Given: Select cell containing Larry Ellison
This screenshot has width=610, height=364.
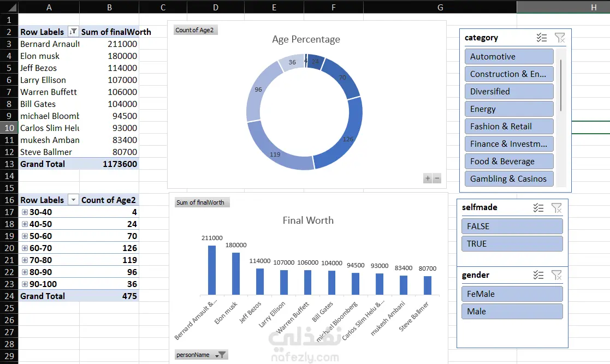Looking at the screenshot, I should pos(49,80).
